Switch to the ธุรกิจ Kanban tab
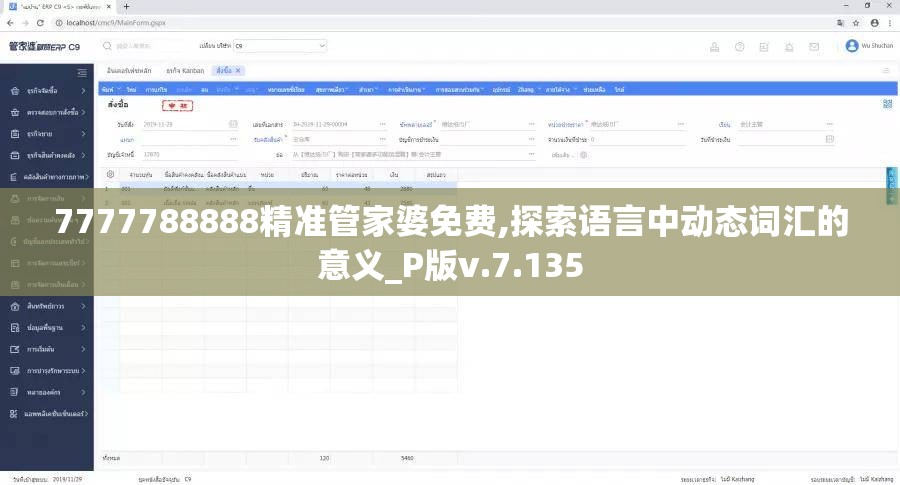 [185, 71]
